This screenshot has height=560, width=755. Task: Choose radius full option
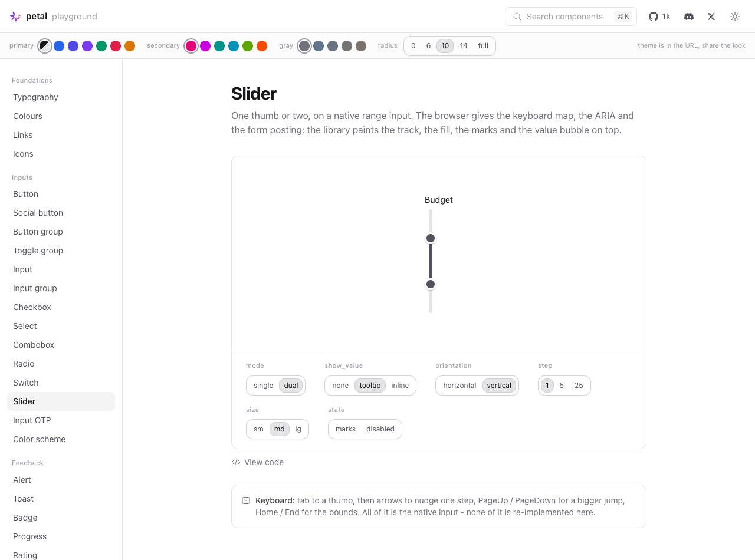tap(483, 46)
